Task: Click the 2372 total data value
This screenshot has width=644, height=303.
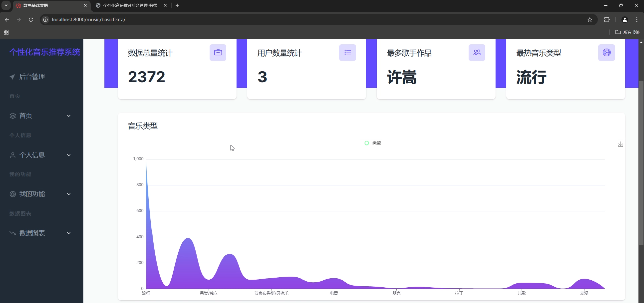Action: pyautogui.click(x=146, y=77)
